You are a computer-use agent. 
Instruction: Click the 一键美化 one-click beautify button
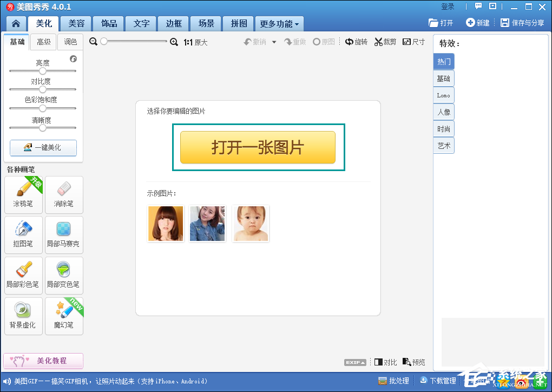click(x=43, y=148)
